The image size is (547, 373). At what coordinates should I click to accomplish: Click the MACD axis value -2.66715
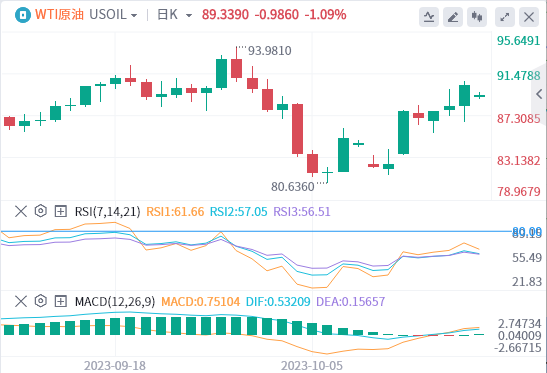(518, 348)
